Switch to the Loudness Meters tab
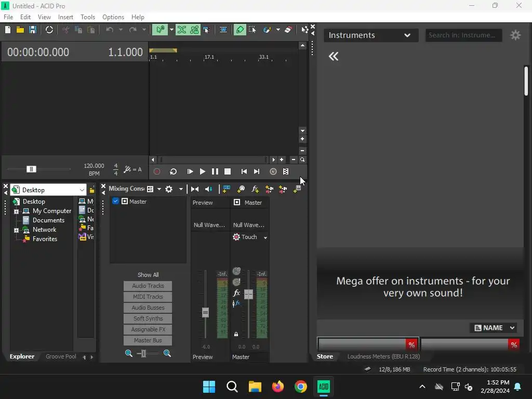 [x=383, y=356]
